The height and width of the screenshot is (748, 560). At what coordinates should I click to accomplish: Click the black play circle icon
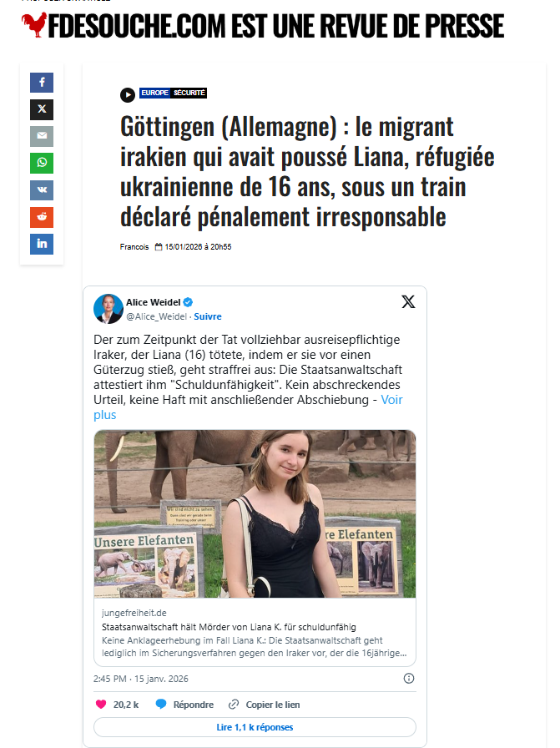pos(128,95)
